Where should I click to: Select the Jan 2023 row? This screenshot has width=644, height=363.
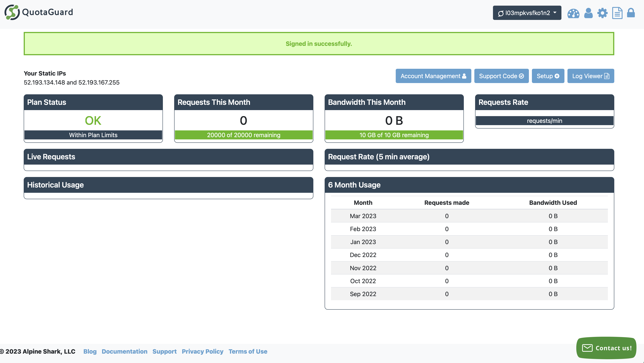click(x=469, y=242)
